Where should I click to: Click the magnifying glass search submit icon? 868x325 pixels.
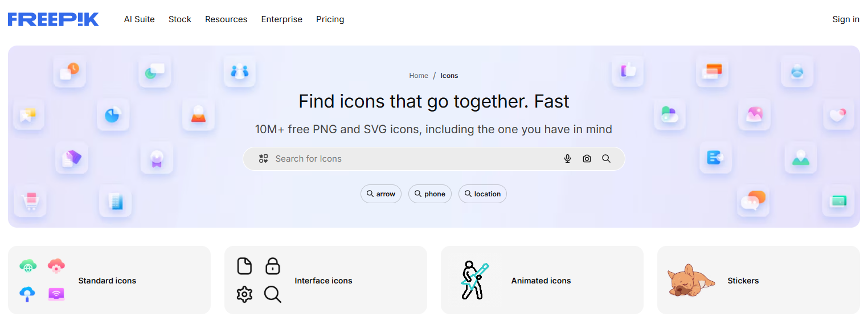606,159
